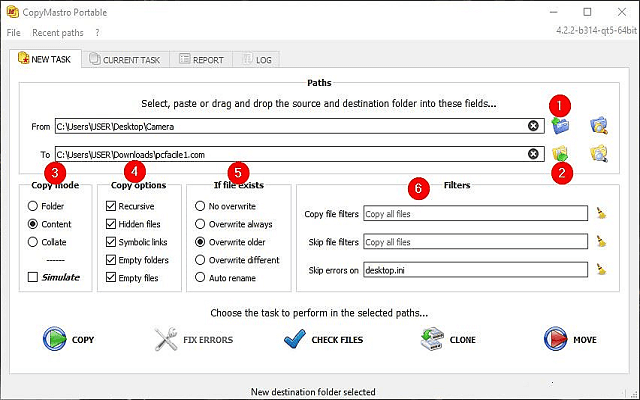Select the Collate copy mode

pyautogui.click(x=34, y=242)
